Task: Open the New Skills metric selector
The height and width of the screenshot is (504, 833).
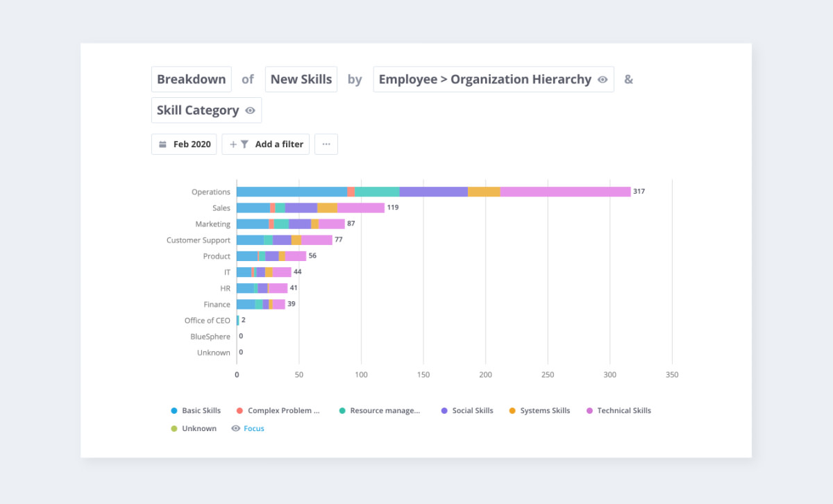Action: click(301, 79)
